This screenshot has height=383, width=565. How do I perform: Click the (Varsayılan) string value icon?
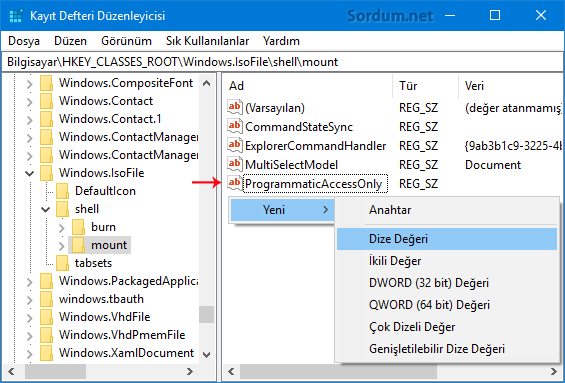pos(235,107)
